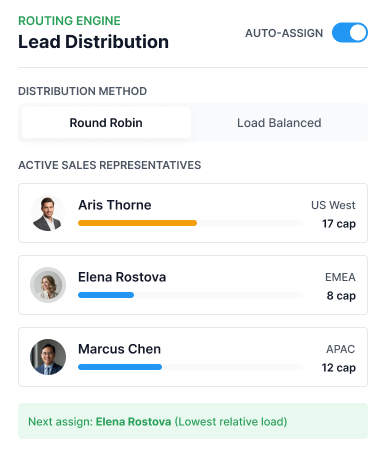Select the Aris Thorne name

click(x=115, y=205)
